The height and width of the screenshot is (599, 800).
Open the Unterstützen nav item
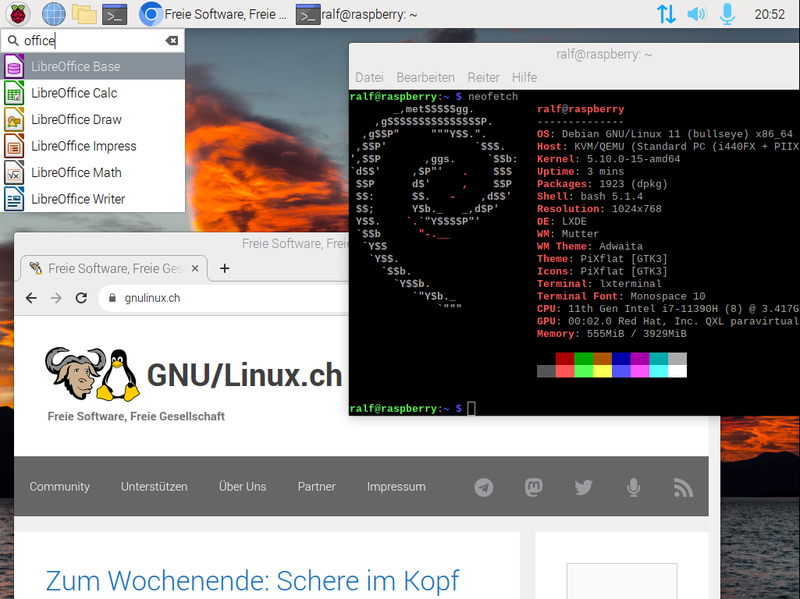point(154,487)
